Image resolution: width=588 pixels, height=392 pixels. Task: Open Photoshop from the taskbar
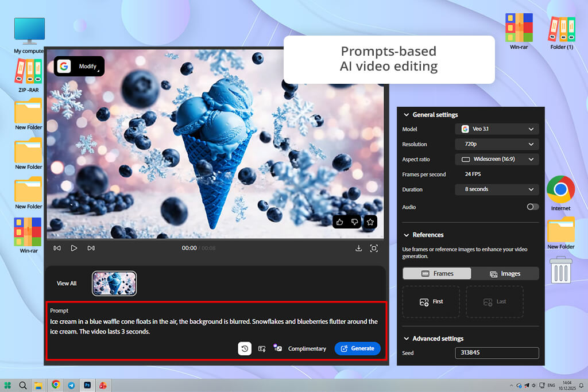click(x=87, y=385)
